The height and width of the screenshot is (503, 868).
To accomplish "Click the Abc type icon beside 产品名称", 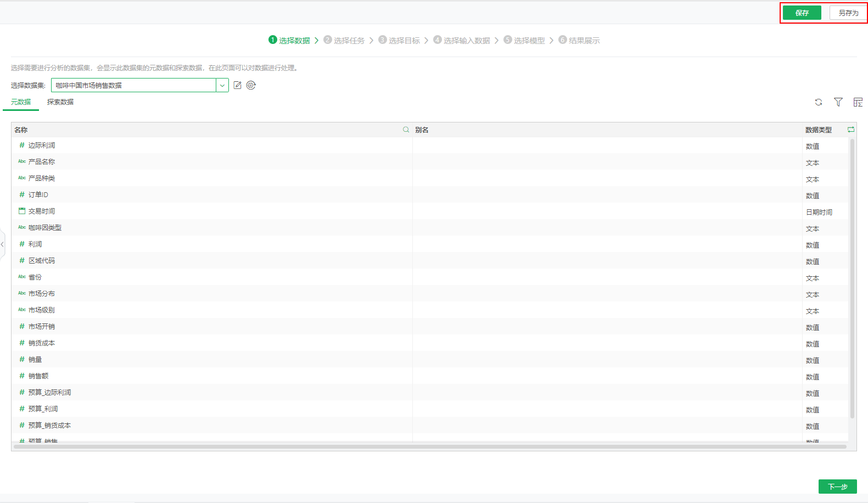I will [x=22, y=161].
